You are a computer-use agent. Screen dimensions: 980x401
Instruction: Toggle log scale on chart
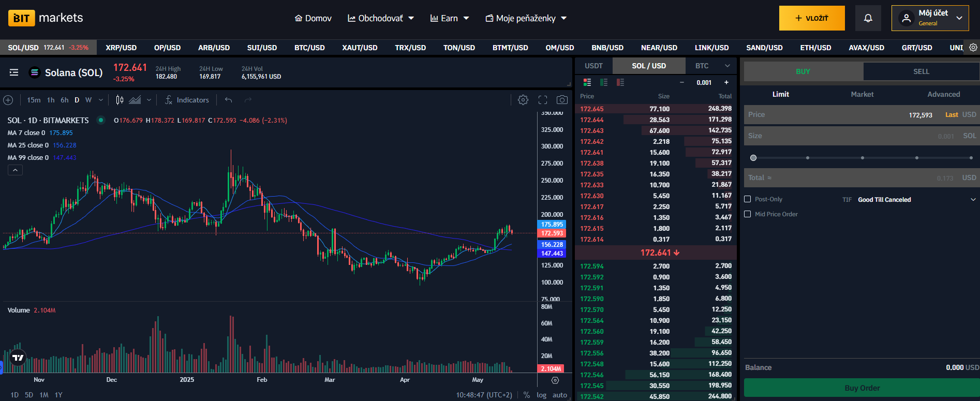[x=541, y=395]
